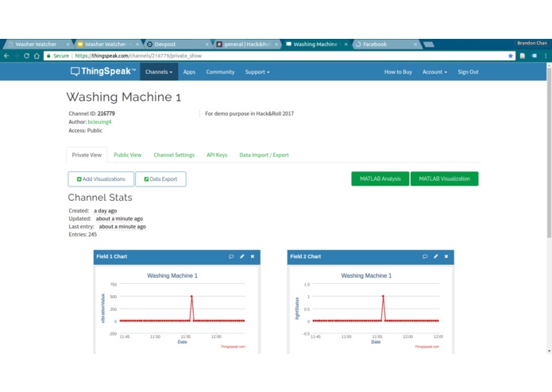
Task: Click the Created 'a day ago' timestamp
Action: click(x=106, y=210)
